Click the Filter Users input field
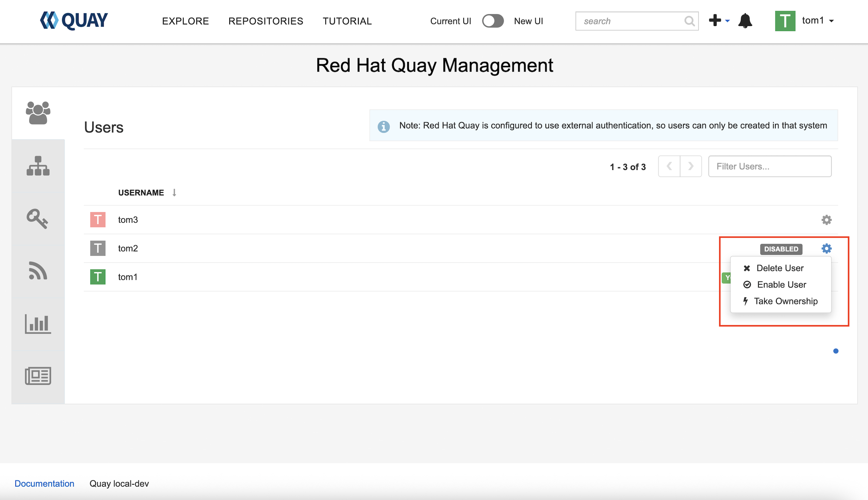 [770, 167]
